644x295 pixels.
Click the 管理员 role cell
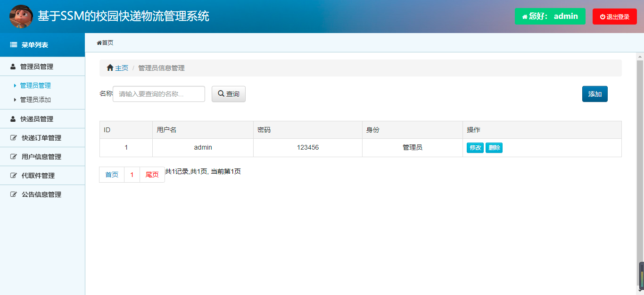click(413, 148)
